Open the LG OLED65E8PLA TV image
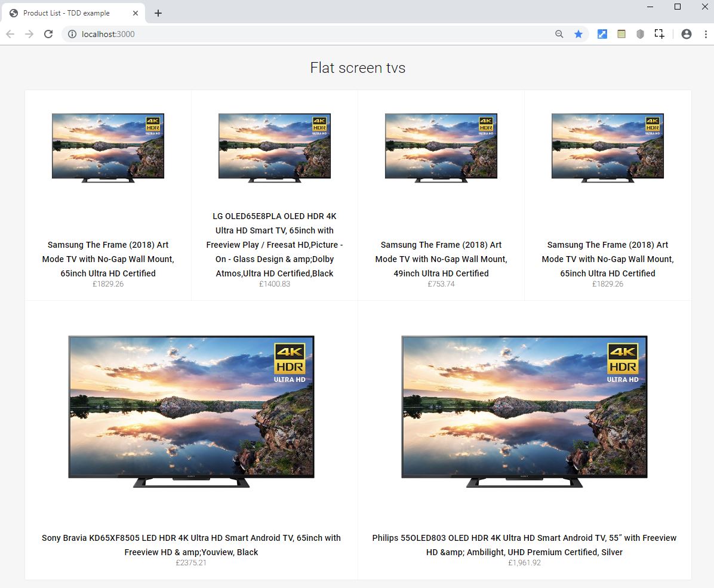The width and height of the screenshot is (714, 588). [275, 148]
